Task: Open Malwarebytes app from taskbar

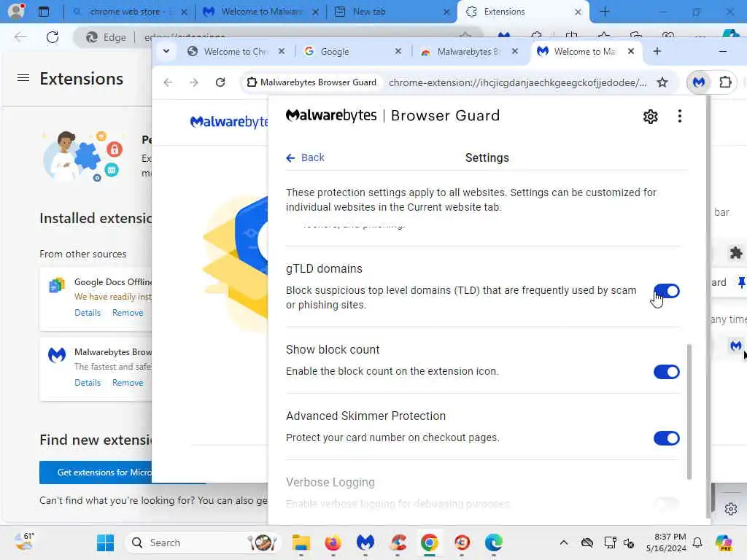Action: [x=365, y=542]
